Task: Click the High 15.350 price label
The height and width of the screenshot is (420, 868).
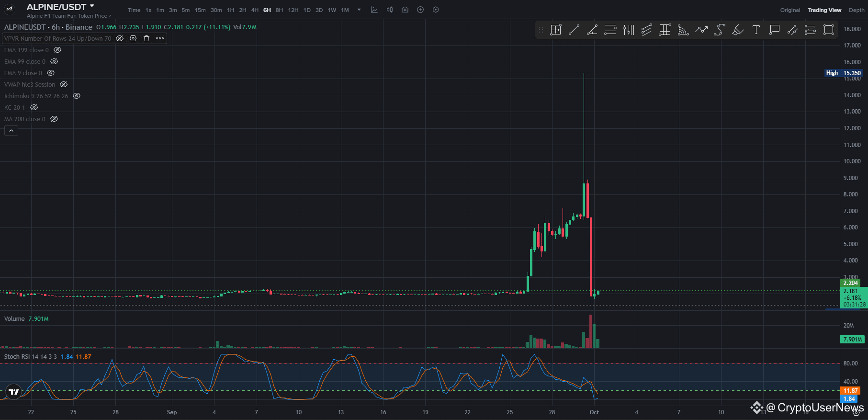Action: coord(844,73)
